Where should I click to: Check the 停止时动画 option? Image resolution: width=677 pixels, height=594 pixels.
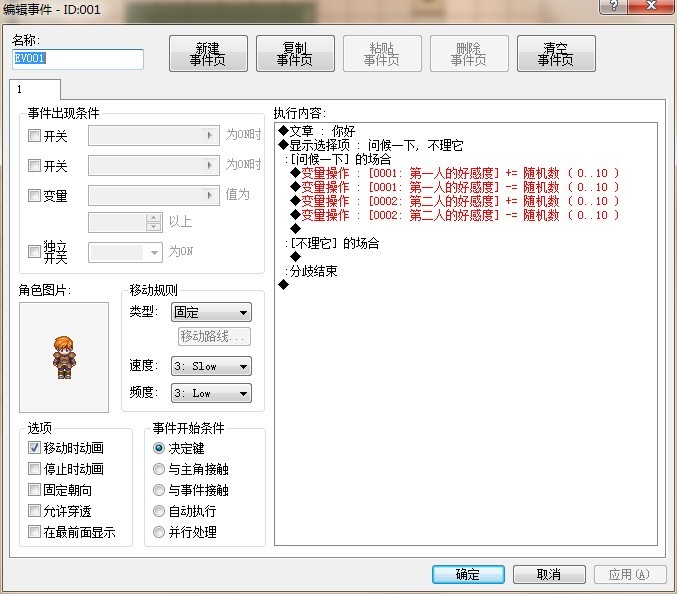click(x=34, y=468)
